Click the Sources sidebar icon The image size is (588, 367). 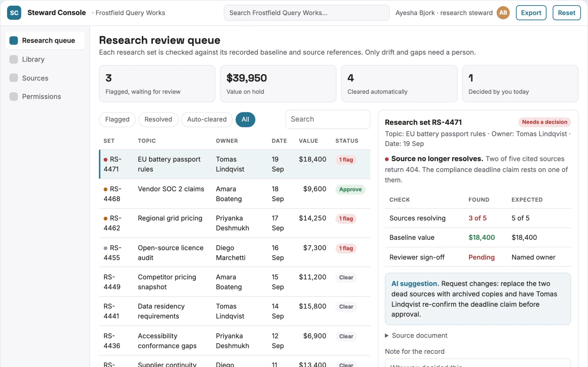point(14,78)
